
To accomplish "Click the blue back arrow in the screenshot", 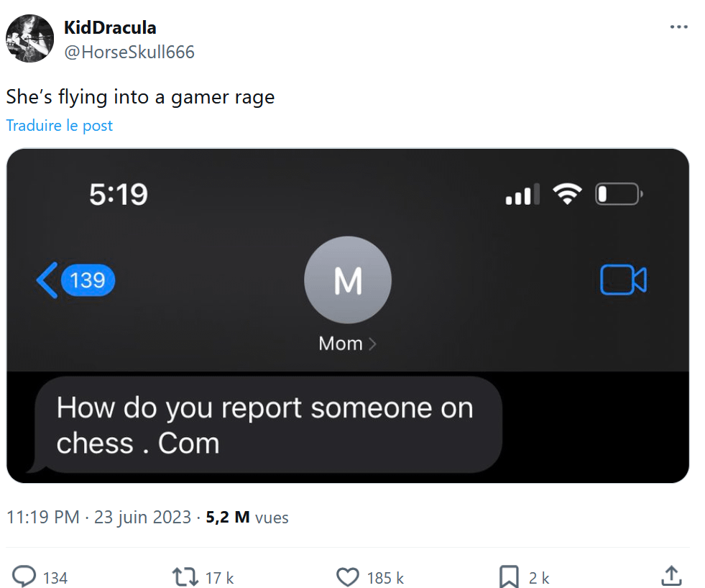I will [x=47, y=280].
